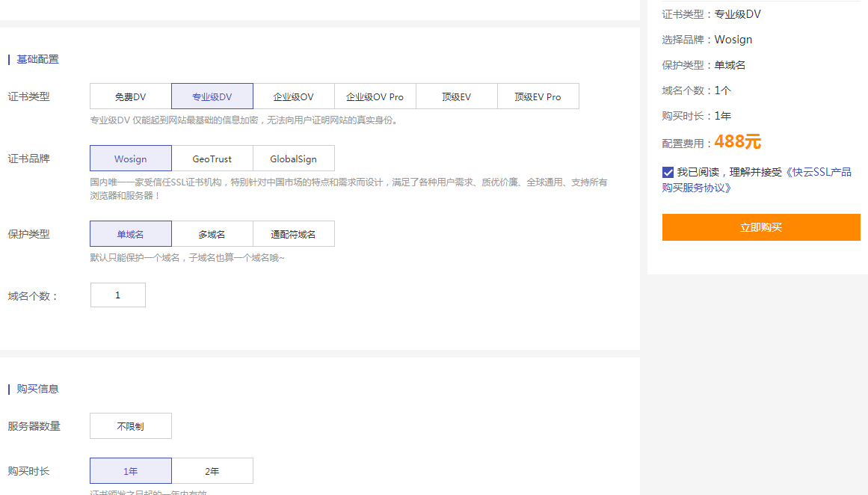Choose 企业级OV Pro certificate type
The image size is (868, 495).
375,96
